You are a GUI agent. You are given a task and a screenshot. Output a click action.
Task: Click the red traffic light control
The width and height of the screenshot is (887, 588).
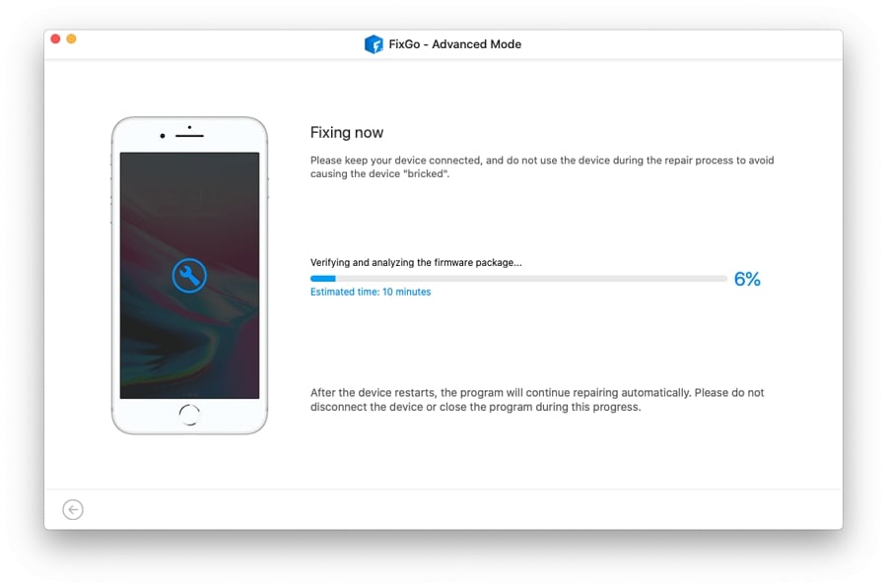(56, 38)
